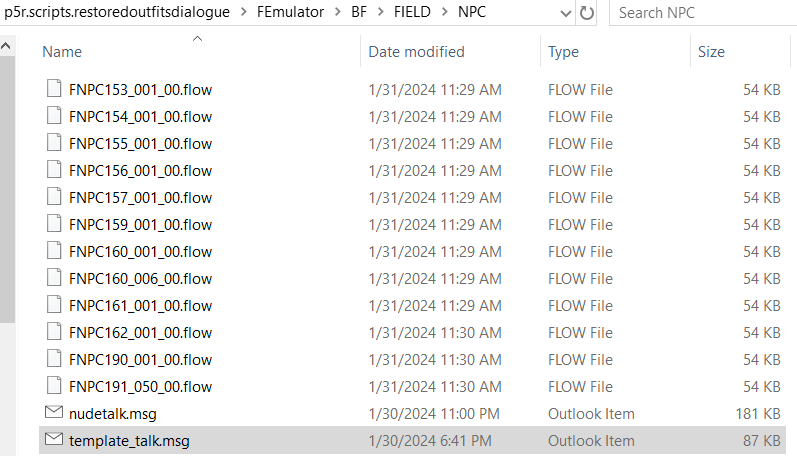Viewport: 797px width, 456px height.
Task: Select the nudetalk.msg envelope icon
Action: [54, 412]
